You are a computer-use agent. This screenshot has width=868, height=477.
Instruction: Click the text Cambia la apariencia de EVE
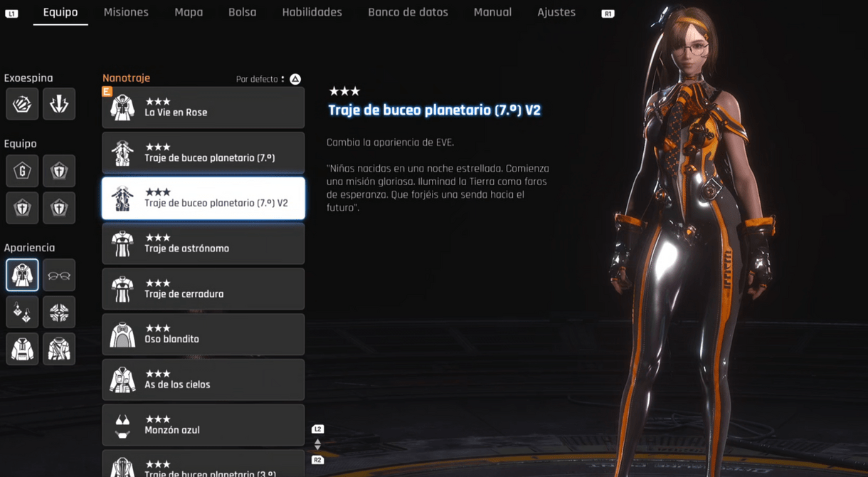click(x=390, y=142)
